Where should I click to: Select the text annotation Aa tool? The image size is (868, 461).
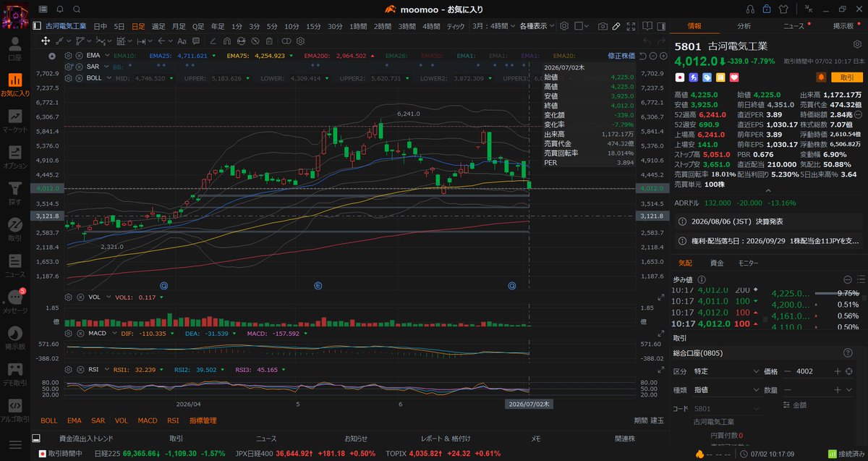(182, 41)
